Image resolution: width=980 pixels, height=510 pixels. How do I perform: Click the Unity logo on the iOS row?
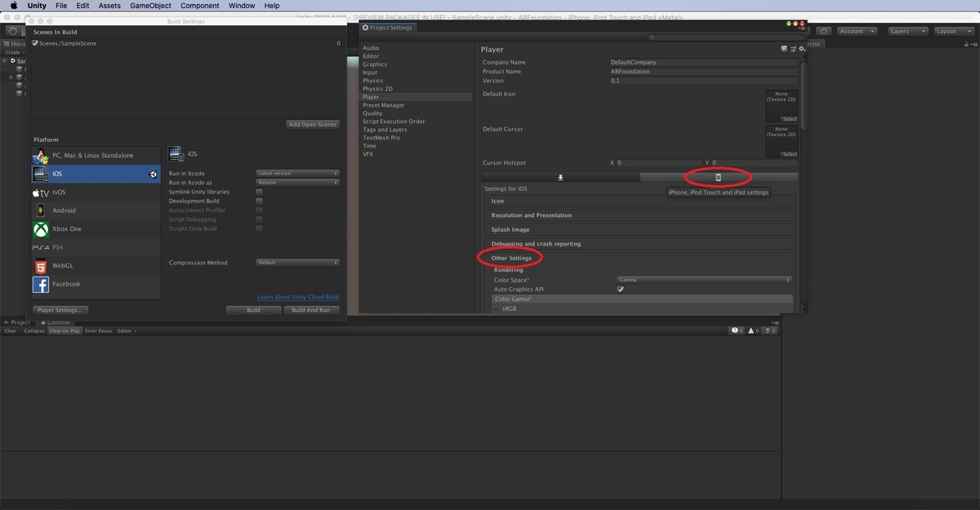153,174
